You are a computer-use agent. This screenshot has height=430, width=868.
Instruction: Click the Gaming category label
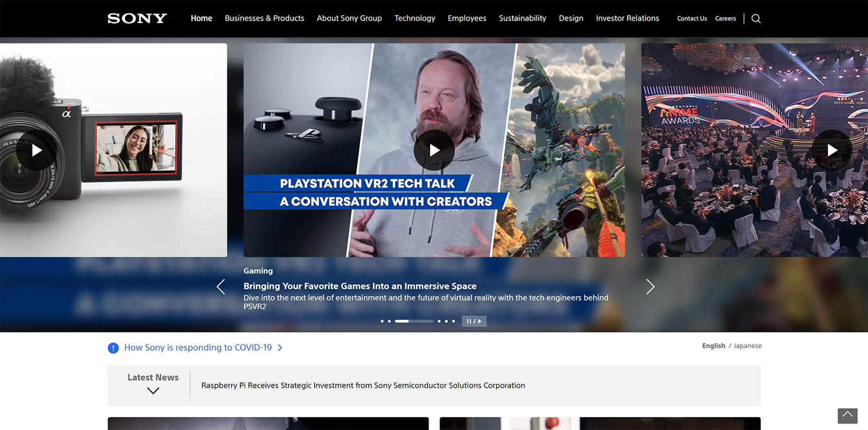pos(258,271)
